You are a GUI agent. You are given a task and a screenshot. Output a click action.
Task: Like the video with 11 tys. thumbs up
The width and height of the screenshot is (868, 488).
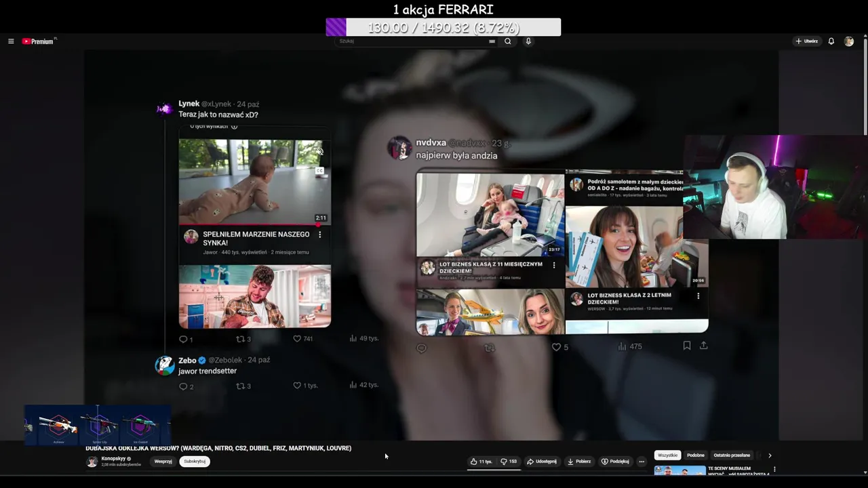481,462
